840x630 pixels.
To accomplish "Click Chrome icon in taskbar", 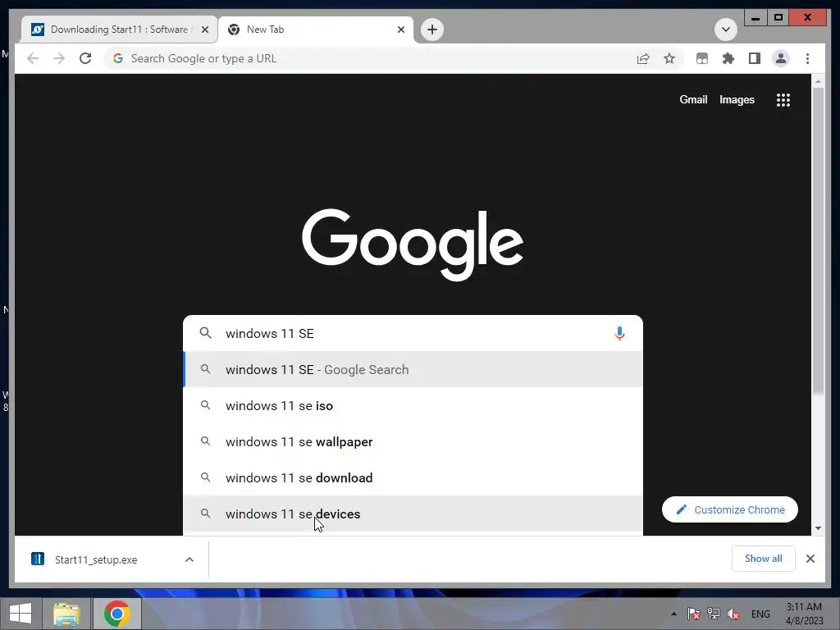I will [x=117, y=614].
